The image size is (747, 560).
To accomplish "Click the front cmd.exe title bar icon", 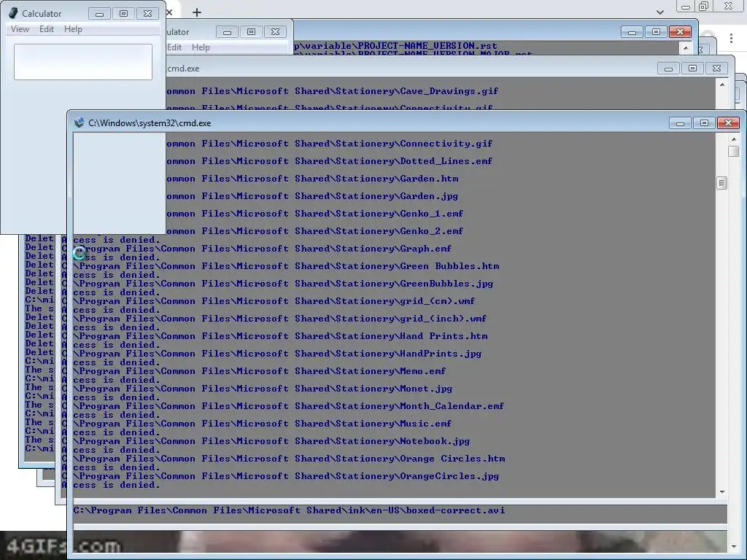I will tap(79, 122).
